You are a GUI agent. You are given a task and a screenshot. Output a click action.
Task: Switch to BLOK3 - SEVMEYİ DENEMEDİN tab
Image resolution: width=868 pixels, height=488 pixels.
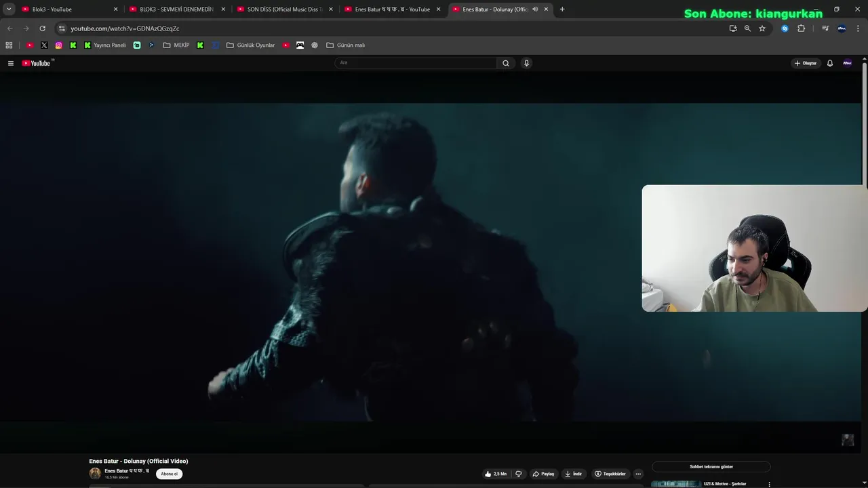tap(176, 9)
